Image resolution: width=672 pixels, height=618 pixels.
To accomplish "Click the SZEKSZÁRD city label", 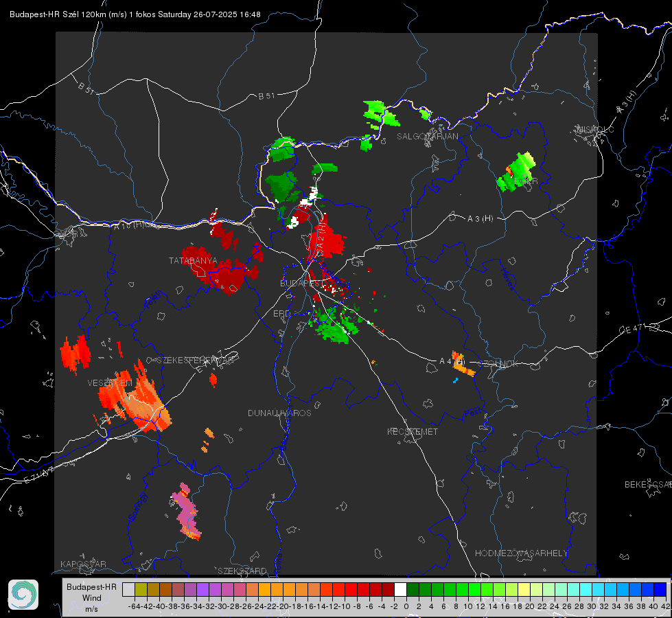I will (242, 571).
